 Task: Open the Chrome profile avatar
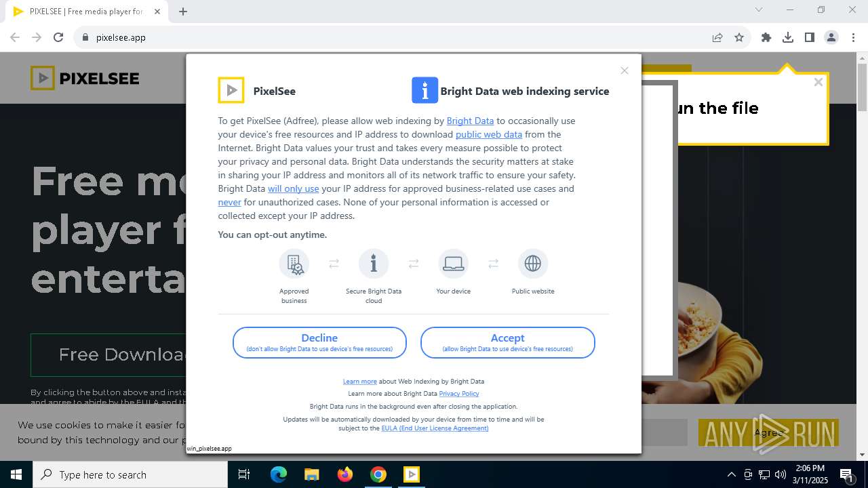(x=831, y=37)
